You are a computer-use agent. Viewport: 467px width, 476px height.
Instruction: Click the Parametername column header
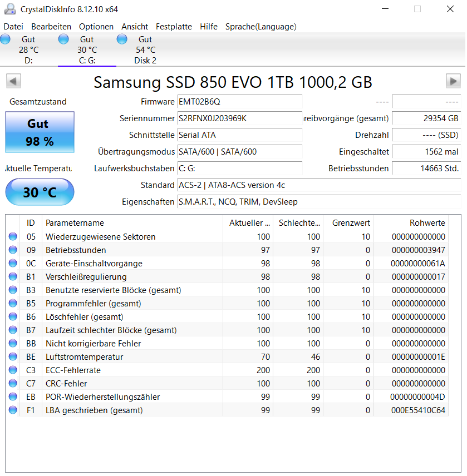(x=132, y=223)
